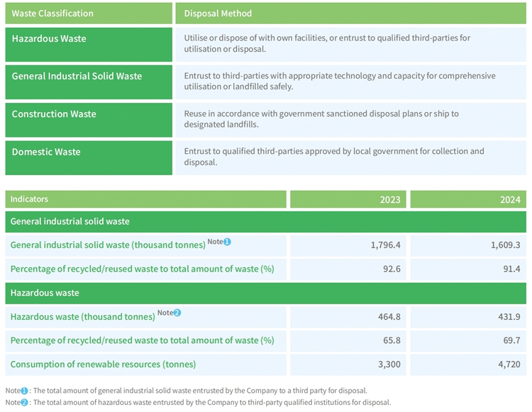The height and width of the screenshot is (412, 532).
Task: Click the 'Hazardous waste' green section header row
Action: click(266, 293)
